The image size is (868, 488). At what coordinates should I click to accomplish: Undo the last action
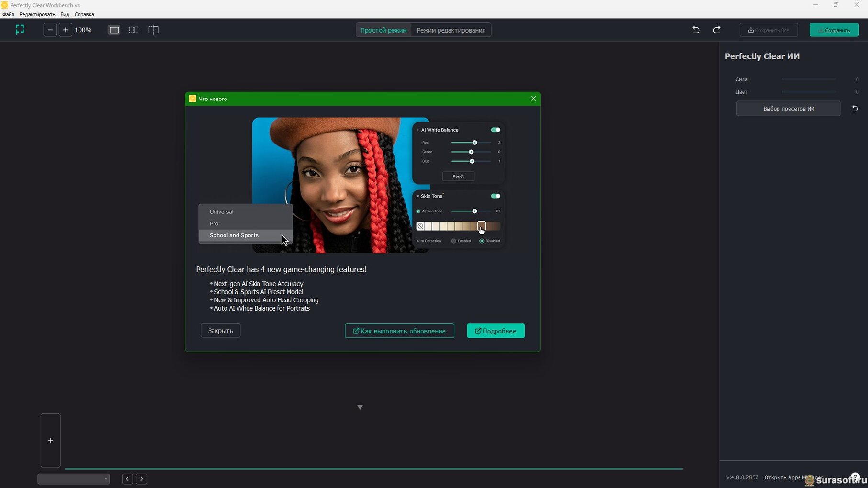(696, 30)
